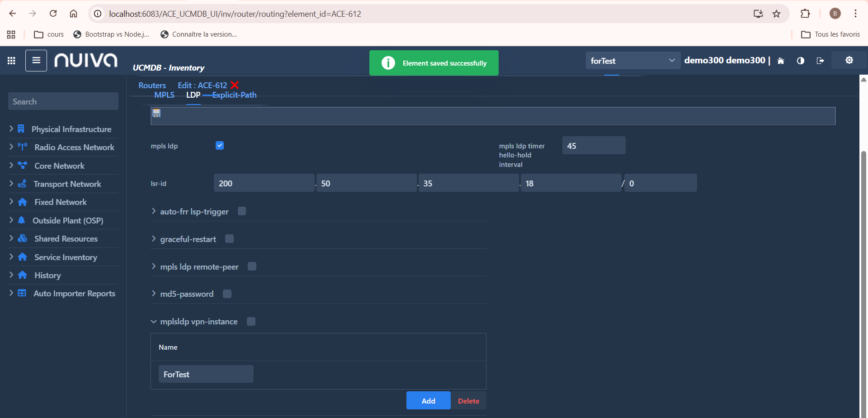Click the red Delete button
The width and height of the screenshot is (868, 418).
pyautogui.click(x=468, y=401)
